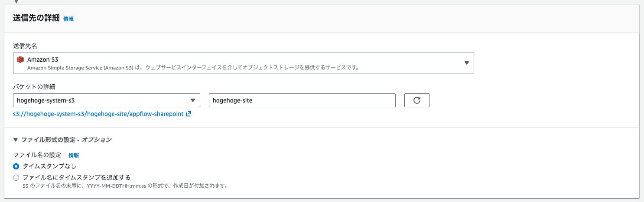
Task: Click external link icon next to S3 path
Action: (189, 114)
